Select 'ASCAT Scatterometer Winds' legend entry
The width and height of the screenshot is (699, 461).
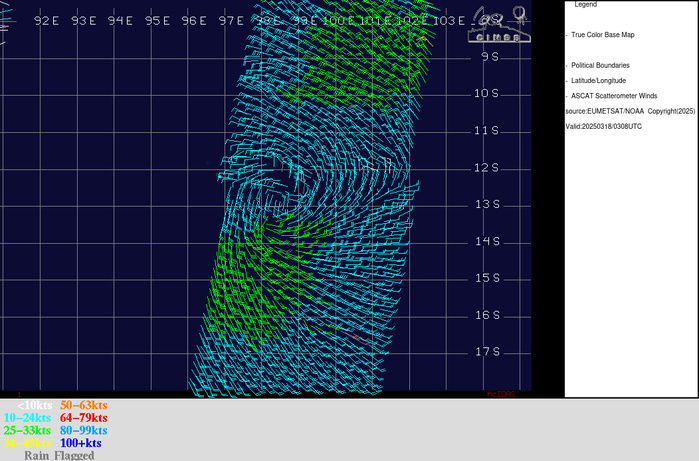click(x=614, y=96)
